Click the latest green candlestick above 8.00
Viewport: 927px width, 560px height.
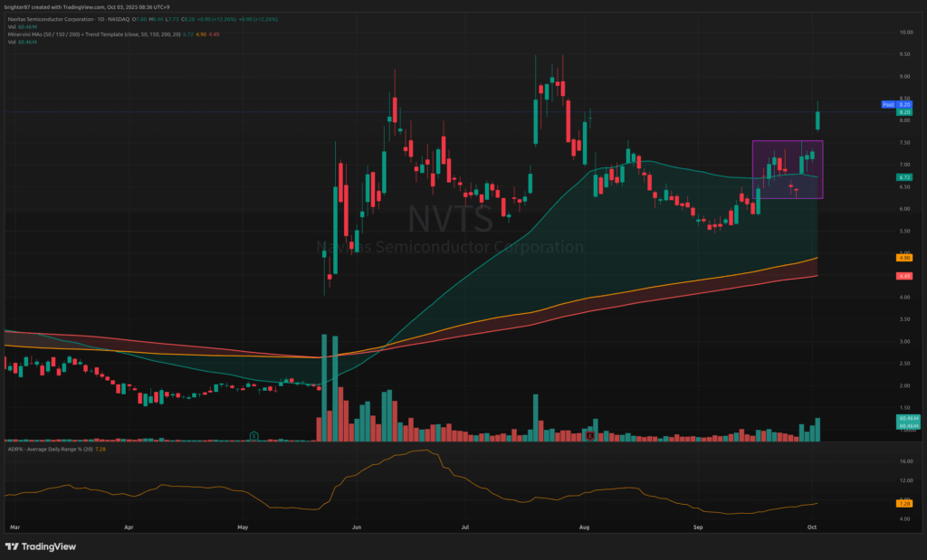pyautogui.click(x=817, y=119)
